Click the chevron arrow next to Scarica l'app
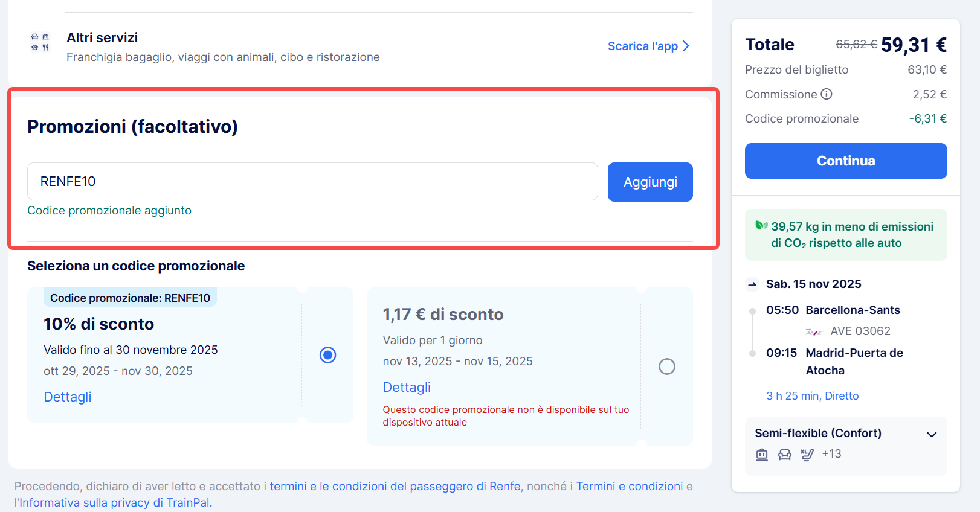The height and width of the screenshot is (512, 980). [686, 46]
